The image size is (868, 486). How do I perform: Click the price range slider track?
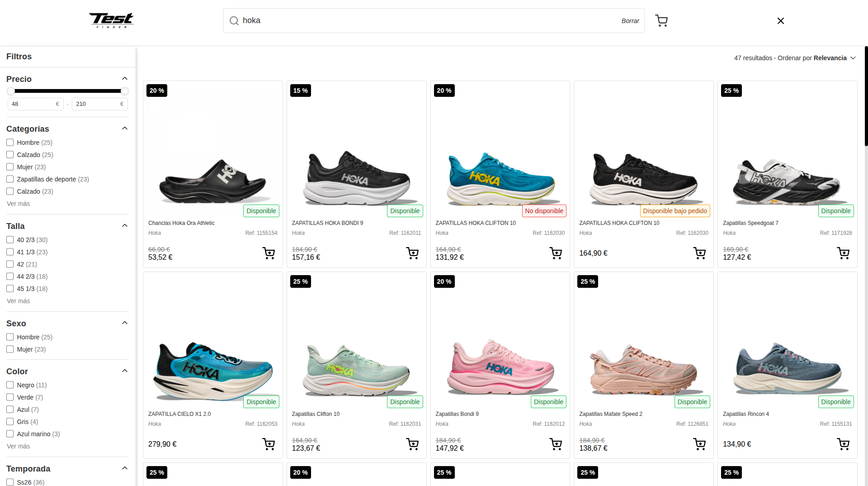click(68, 91)
